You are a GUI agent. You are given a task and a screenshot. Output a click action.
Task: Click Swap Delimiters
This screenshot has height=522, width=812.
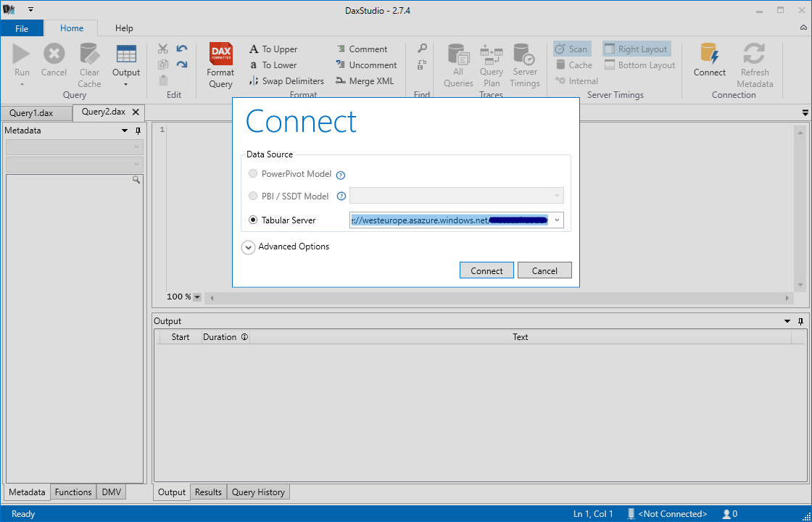(286, 80)
